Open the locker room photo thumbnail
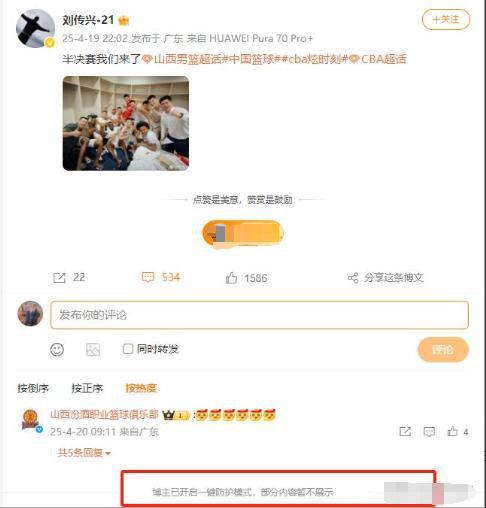 point(126,123)
